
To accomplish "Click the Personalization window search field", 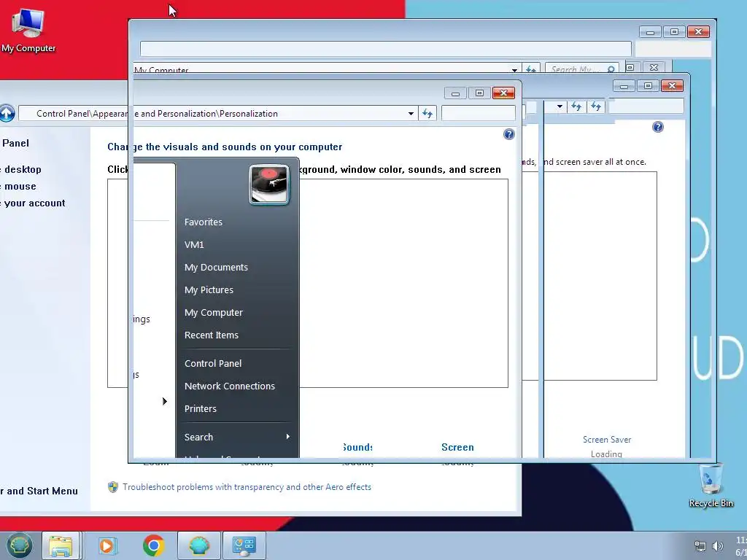I will (x=479, y=113).
